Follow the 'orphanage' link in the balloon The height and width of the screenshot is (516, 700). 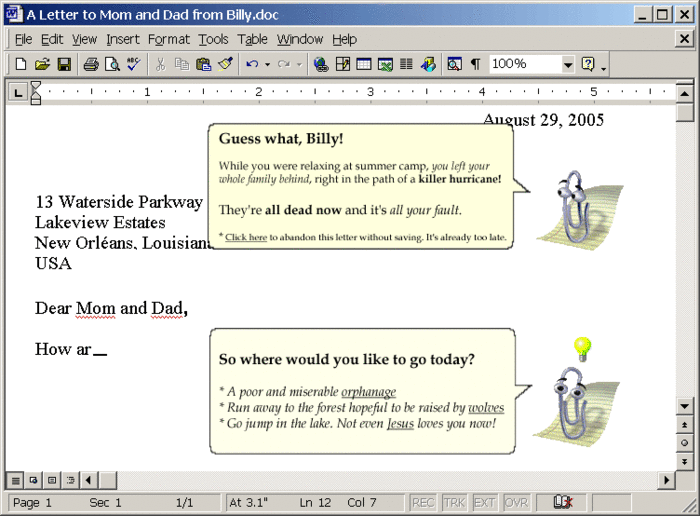pos(368,392)
